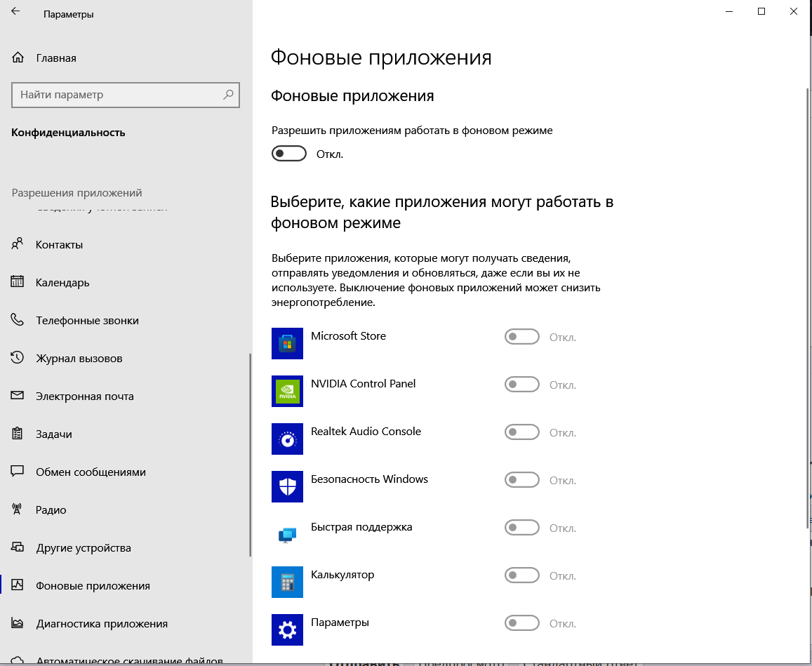The width and height of the screenshot is (812, 666).
Task: Click the NVIDIA Control Panel label
Action: pos(363,383)
